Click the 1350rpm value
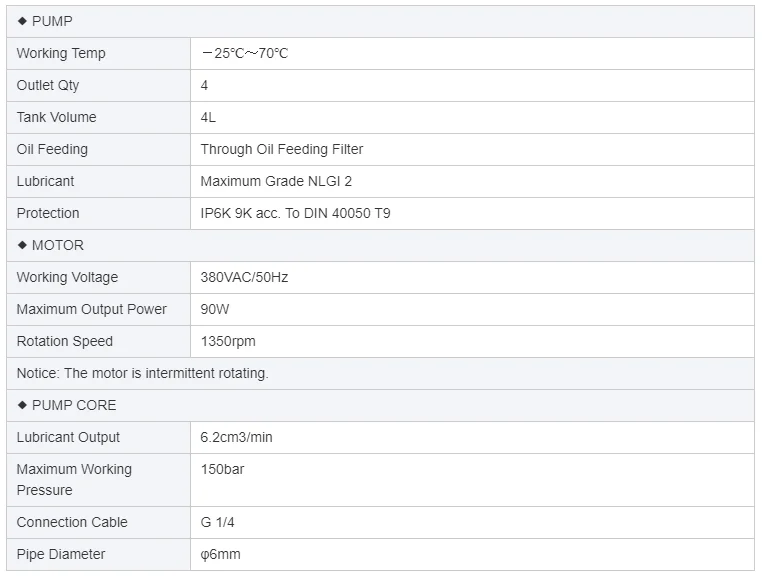 [228, 341]
